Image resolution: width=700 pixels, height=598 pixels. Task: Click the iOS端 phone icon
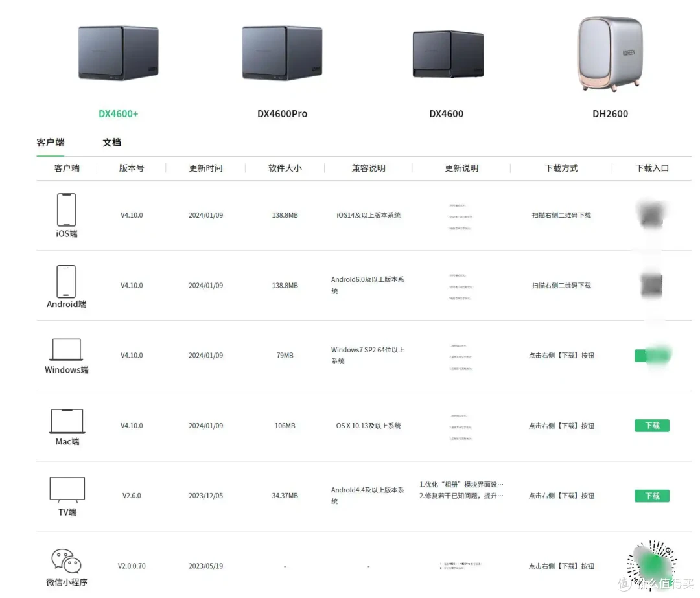click(67, 210)
